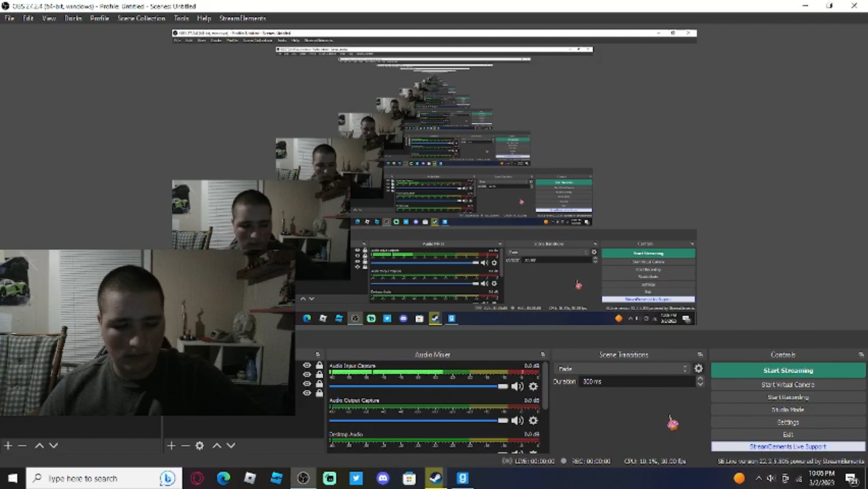Open source properties gear icon
868x489 pixels.
point(199,446)
